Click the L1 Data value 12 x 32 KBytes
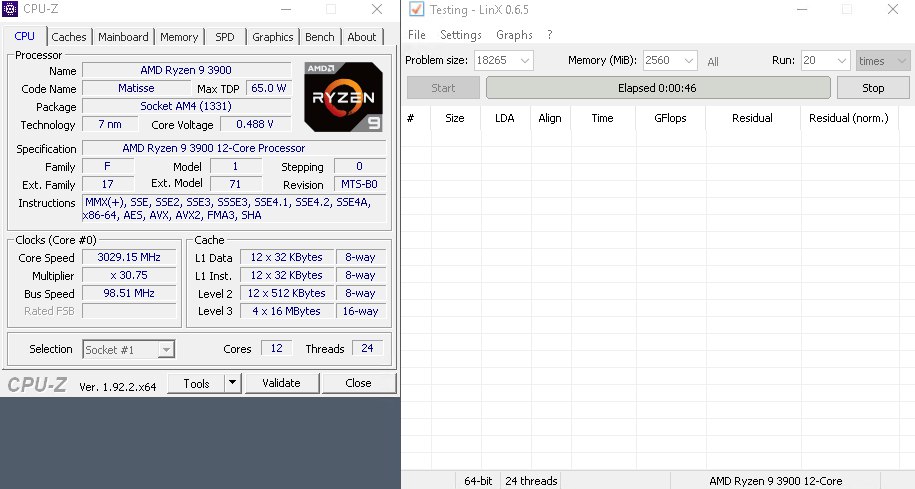Viewport: 915px width, 489px height. tap(287, 257)
